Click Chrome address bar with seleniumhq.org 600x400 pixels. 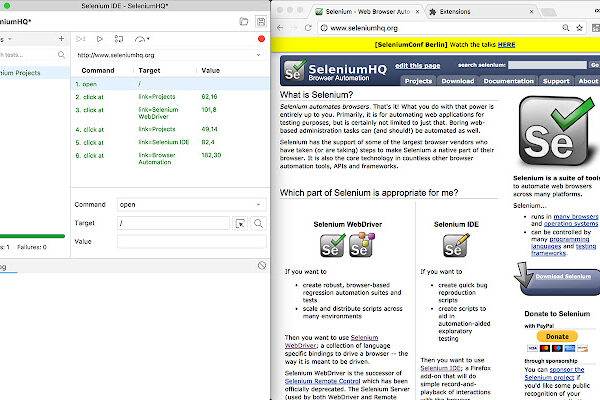[x=438, y=28]
